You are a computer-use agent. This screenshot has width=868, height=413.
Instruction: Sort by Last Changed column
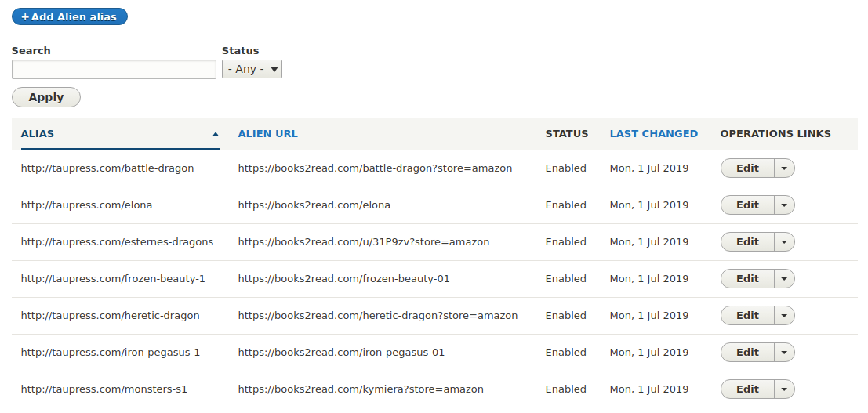pos(654,133)
